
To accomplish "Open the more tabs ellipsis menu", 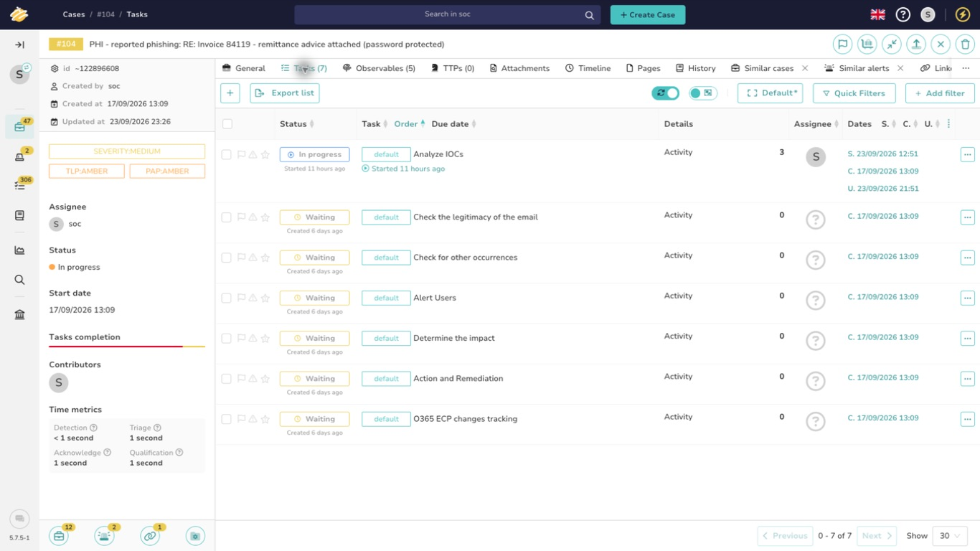I will 966,68.
